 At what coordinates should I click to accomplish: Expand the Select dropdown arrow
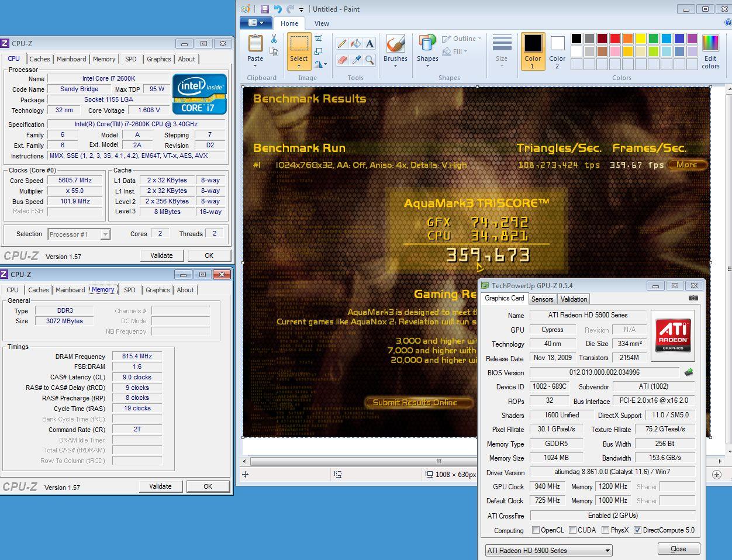pyautogui.click(x=299, y=65)
